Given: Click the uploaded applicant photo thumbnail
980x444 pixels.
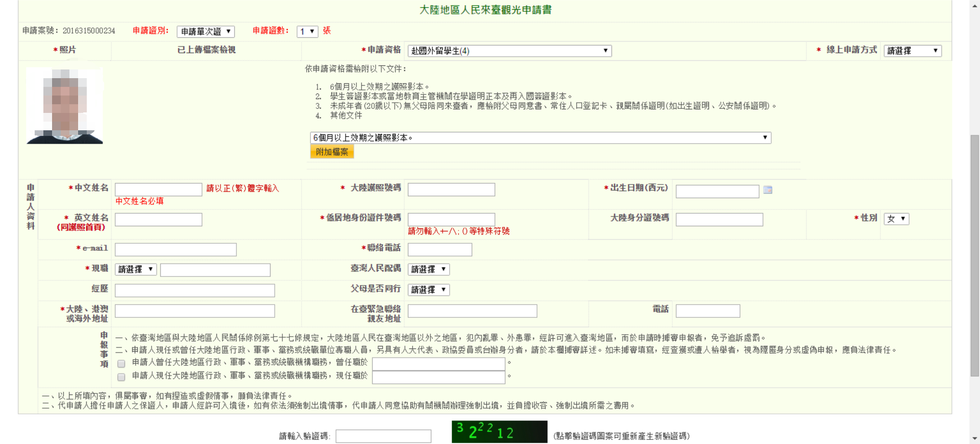Looking at the screenshot, I should 65,106.
